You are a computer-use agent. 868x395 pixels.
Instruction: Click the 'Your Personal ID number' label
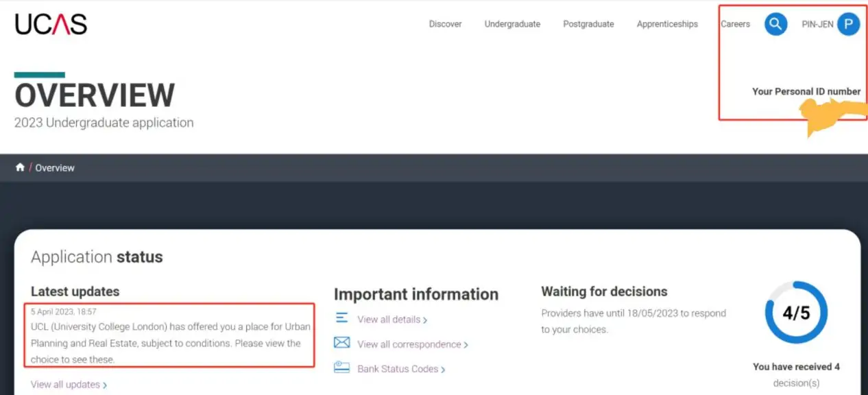click(x=806, y=91)
